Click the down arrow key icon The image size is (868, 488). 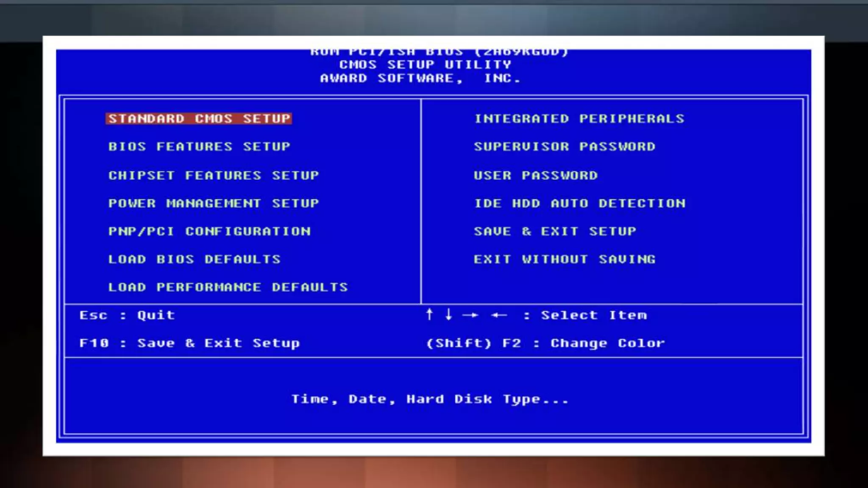pyautogui.click(x=448, y=314)
